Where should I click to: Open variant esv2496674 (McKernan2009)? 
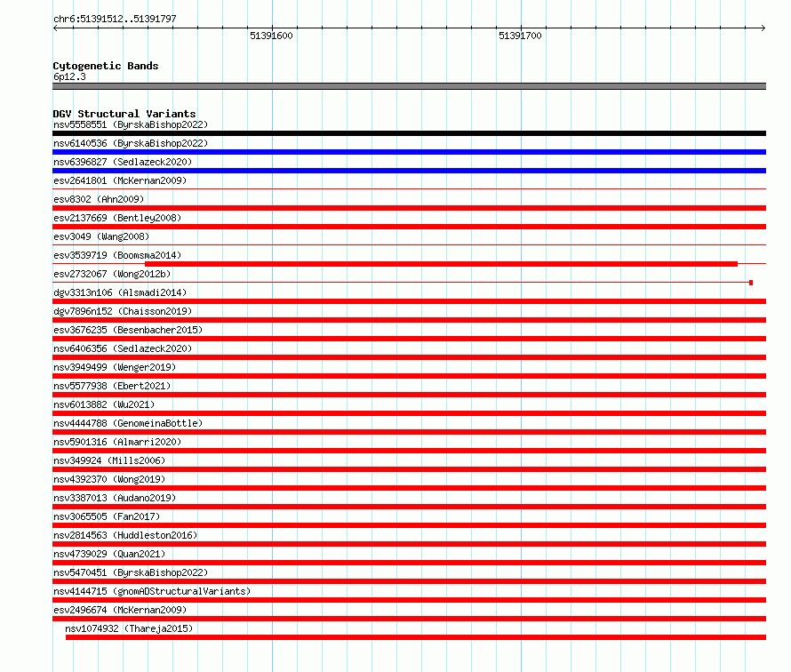[120, 610]
